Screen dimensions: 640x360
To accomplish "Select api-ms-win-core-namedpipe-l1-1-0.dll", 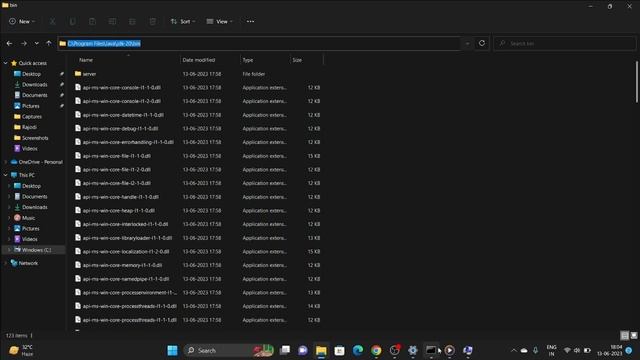I will tap(126, 279).
